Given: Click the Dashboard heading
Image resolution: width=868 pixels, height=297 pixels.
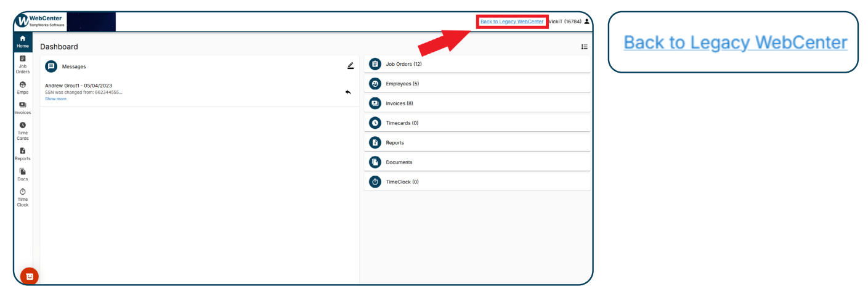Looking at the screenshot, I should (x=59, y=47).
